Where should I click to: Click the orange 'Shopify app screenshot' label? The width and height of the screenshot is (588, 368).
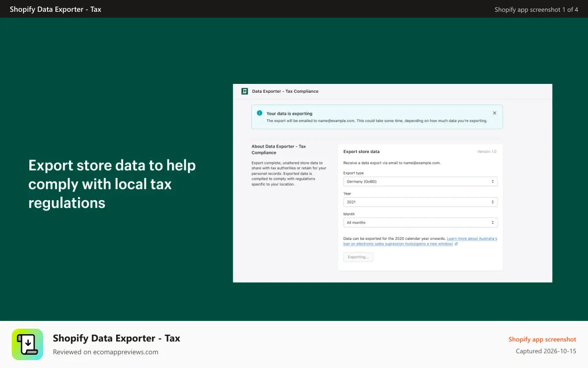[542, 340]
